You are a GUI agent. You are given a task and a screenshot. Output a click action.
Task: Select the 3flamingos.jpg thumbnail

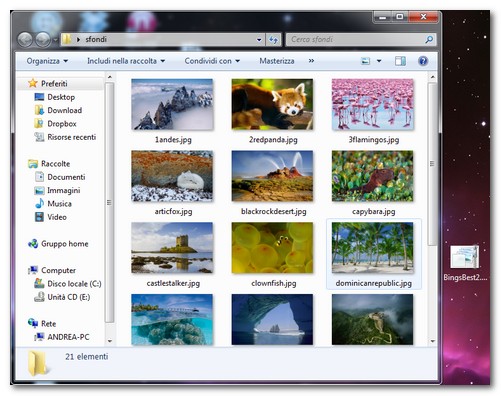[373, 104]
